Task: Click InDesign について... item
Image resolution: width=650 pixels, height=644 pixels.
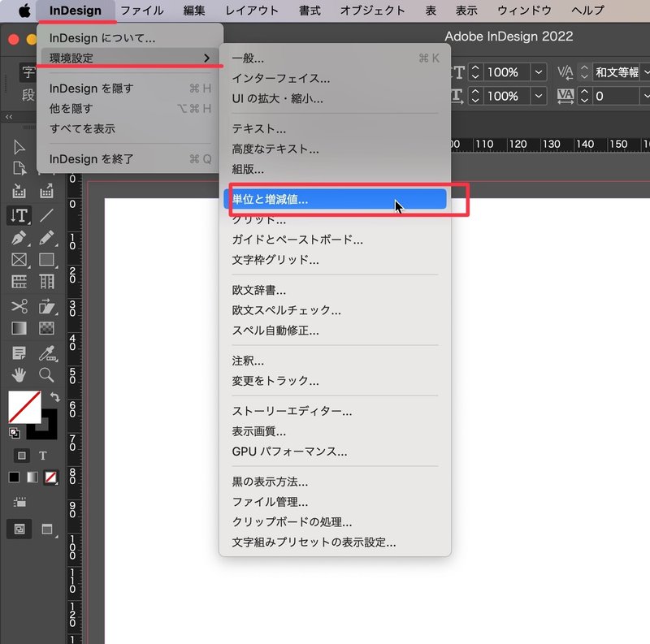Action: [x=130, y=38]
